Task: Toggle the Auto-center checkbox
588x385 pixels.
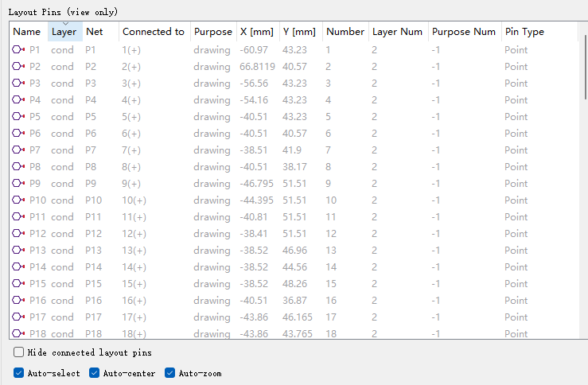Action: pyautogui.click(x=95, y=373)
